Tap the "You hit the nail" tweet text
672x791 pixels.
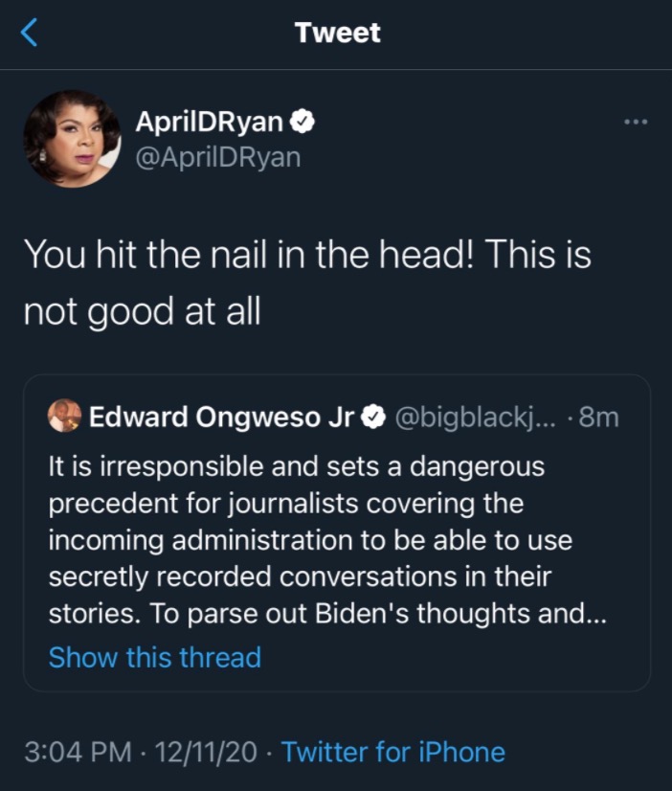(x=307, y=256)
